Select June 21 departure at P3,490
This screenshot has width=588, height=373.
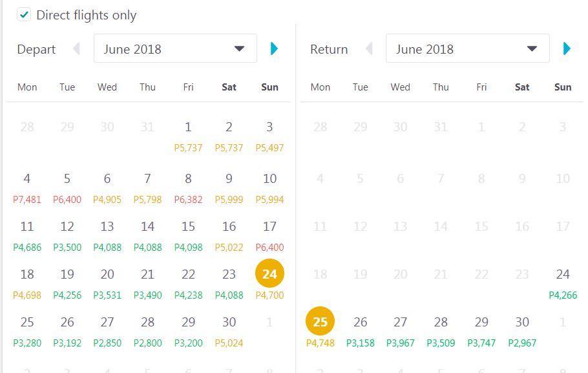147,282
